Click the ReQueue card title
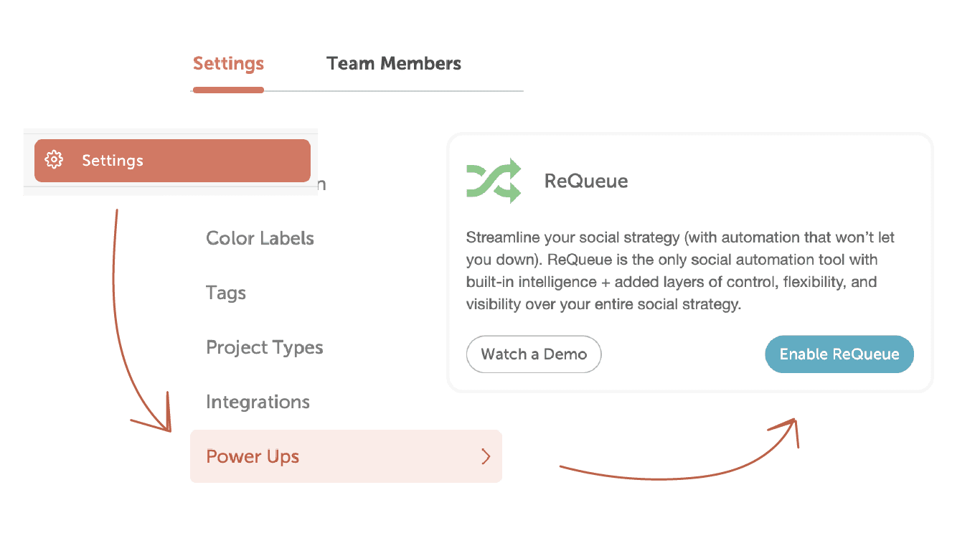980x551 pixels. [586, 181]
